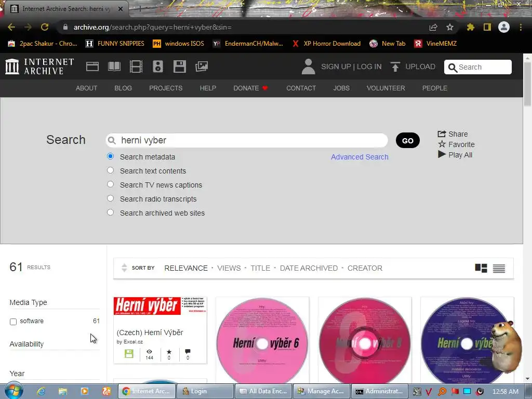Click the GO search button
The image size is (532, 399).
point(407,140)
